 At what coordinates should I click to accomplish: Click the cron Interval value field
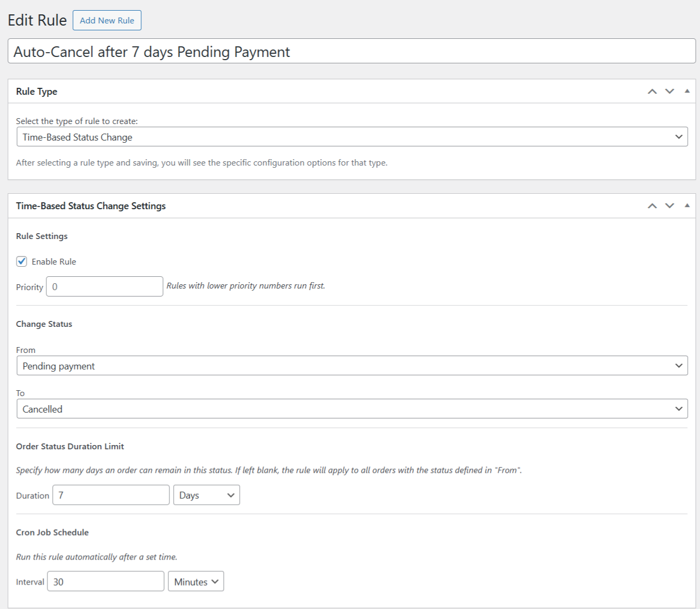click(105, 581)
